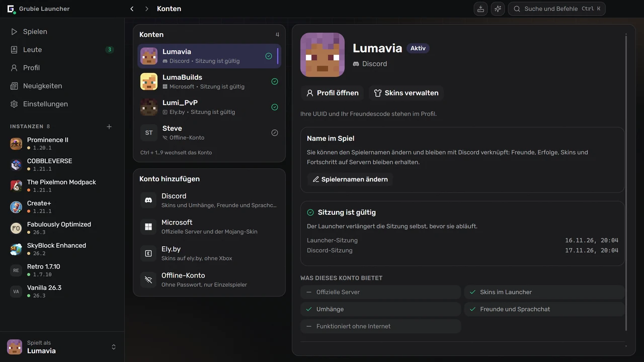Open the downloads icon in top bar
The width and height of the screenshot is (644, 362).
(x=480, y=9)
